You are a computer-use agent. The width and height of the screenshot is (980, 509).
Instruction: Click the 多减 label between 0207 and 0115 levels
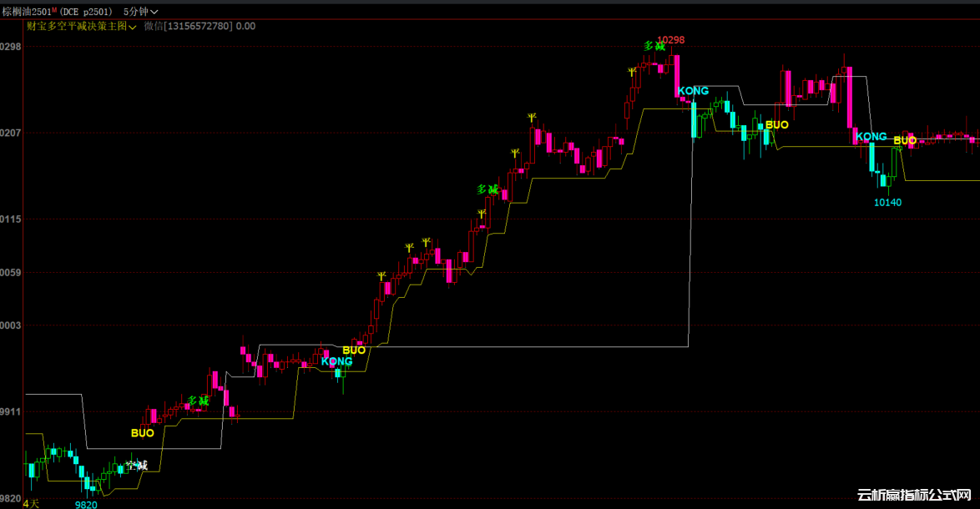click(487, 189)
